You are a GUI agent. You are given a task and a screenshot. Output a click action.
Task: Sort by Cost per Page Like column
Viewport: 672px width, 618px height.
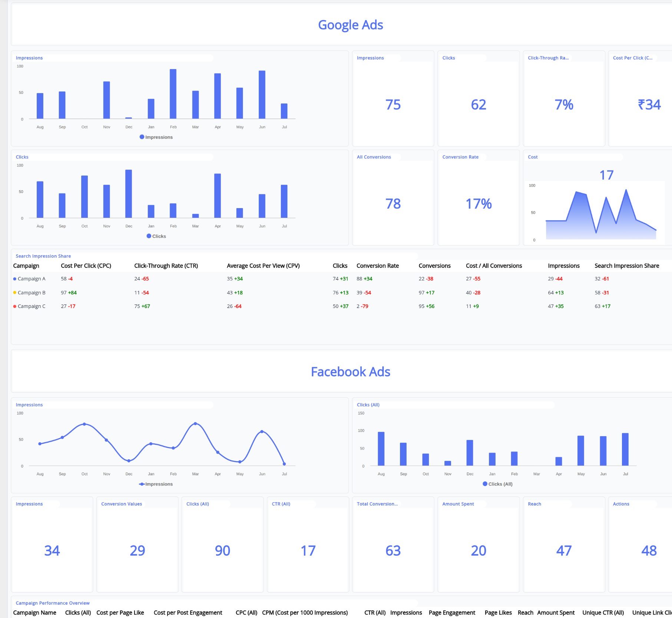pyautogui.click(x=120, y=612)
